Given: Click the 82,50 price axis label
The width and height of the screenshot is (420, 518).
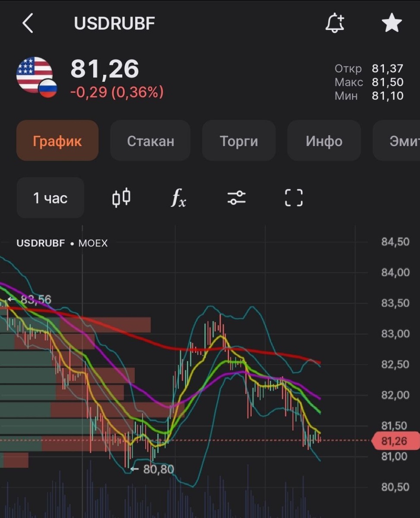Looking at the screenshot, I should 395,364.
